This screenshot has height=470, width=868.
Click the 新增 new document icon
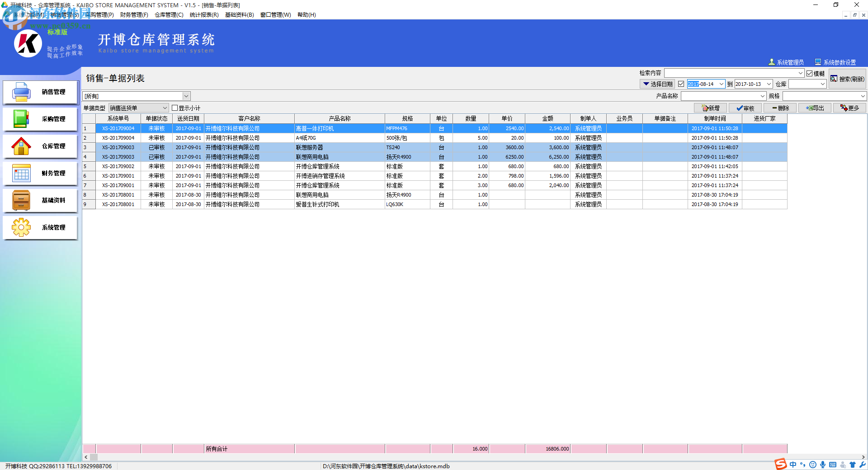[705, 108]
